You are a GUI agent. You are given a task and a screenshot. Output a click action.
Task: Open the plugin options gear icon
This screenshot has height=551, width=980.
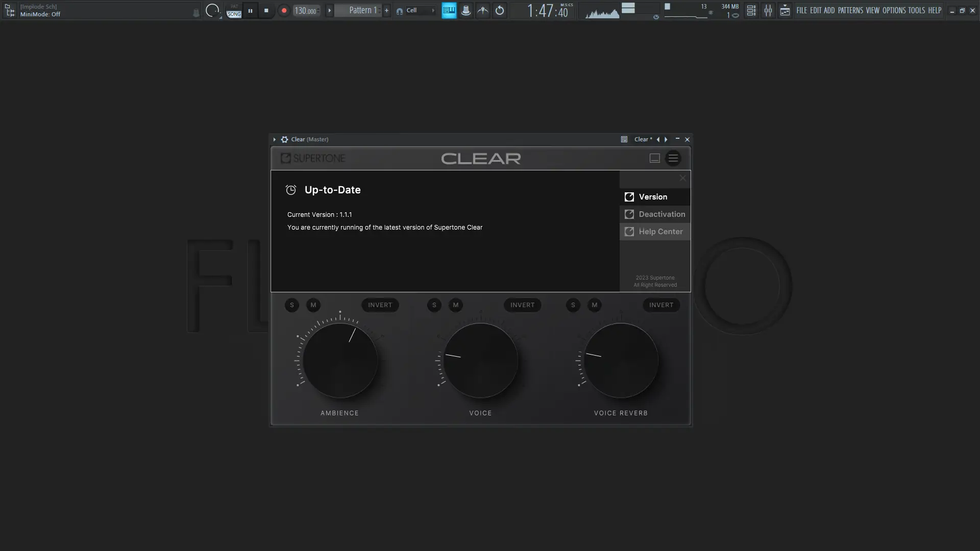coord(284,139)
